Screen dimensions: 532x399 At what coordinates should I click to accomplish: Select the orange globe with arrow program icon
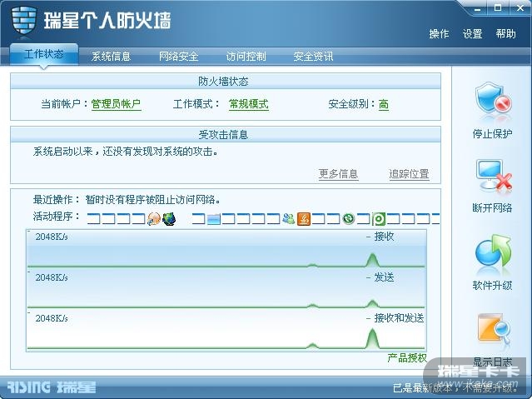154,219
